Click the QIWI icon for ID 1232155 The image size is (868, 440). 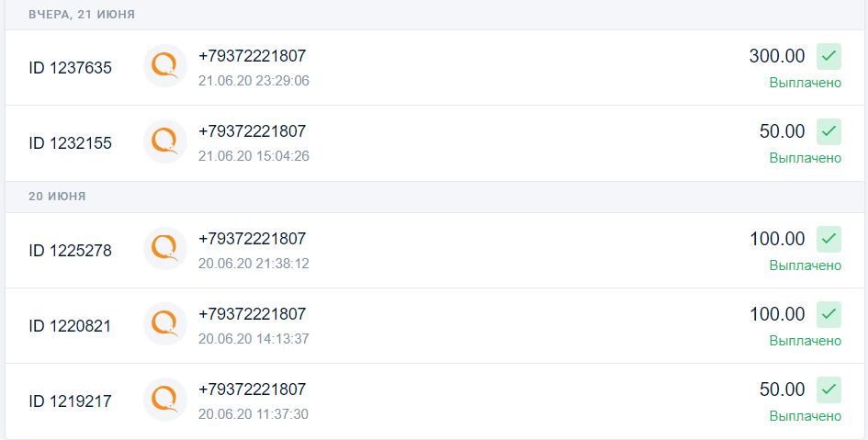pos(165,141)
